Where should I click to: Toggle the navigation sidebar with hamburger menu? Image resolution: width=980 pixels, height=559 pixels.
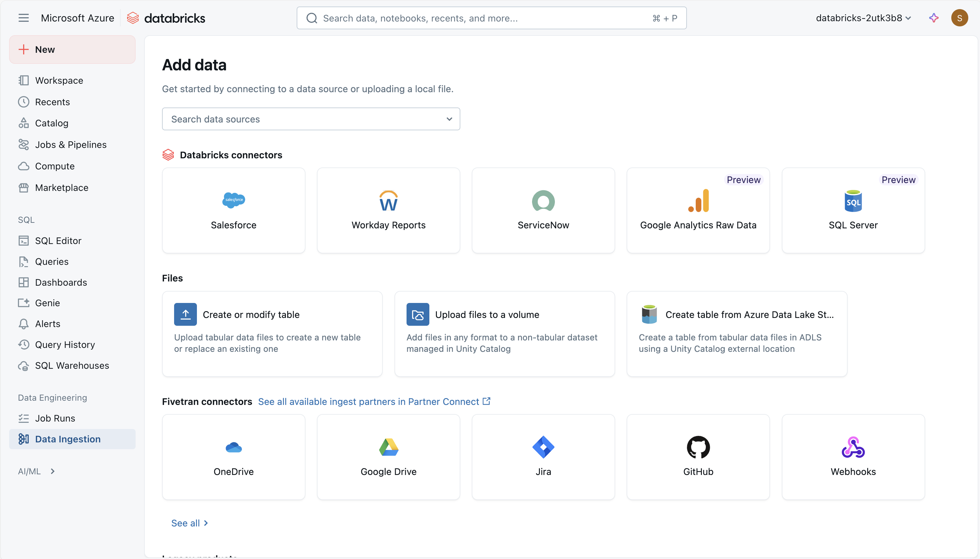[x=23, y=18]
